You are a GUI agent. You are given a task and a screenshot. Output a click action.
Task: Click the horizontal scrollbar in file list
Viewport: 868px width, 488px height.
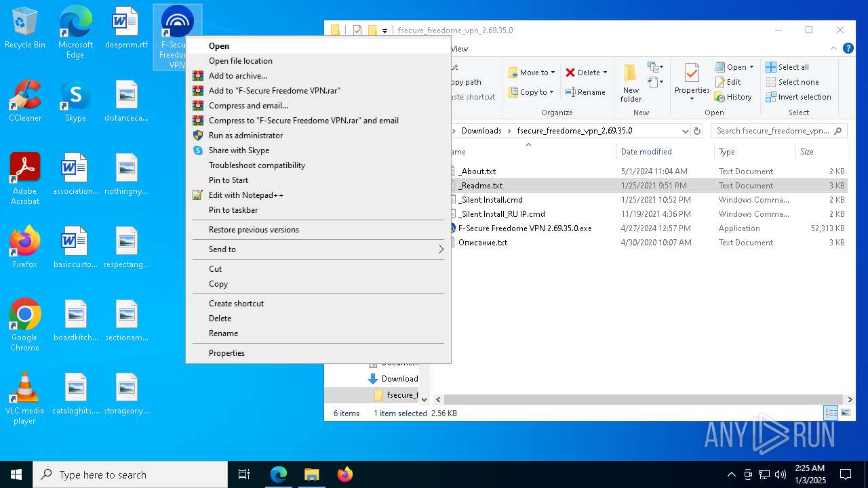(x=645, y=400)
